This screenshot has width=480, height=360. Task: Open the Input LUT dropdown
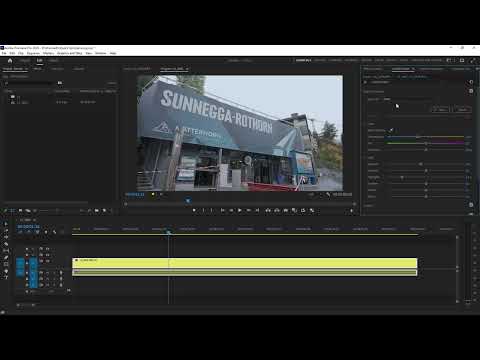point(408,99)
